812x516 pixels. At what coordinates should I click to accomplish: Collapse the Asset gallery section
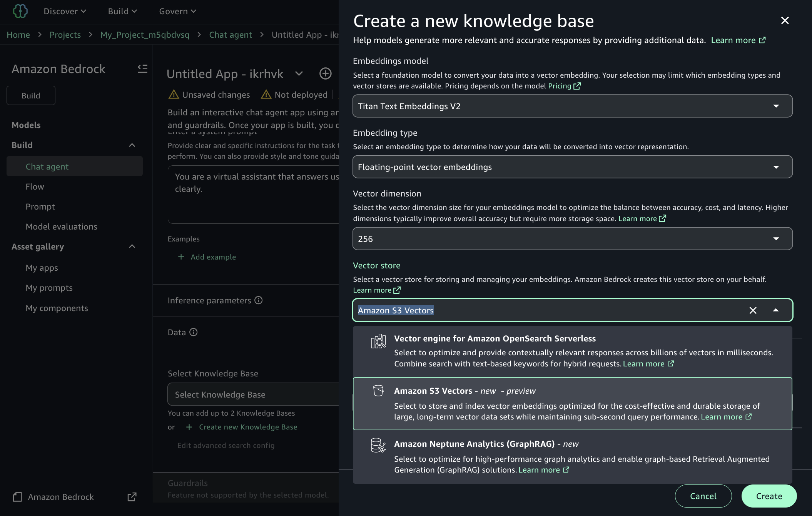pos(132,246)
